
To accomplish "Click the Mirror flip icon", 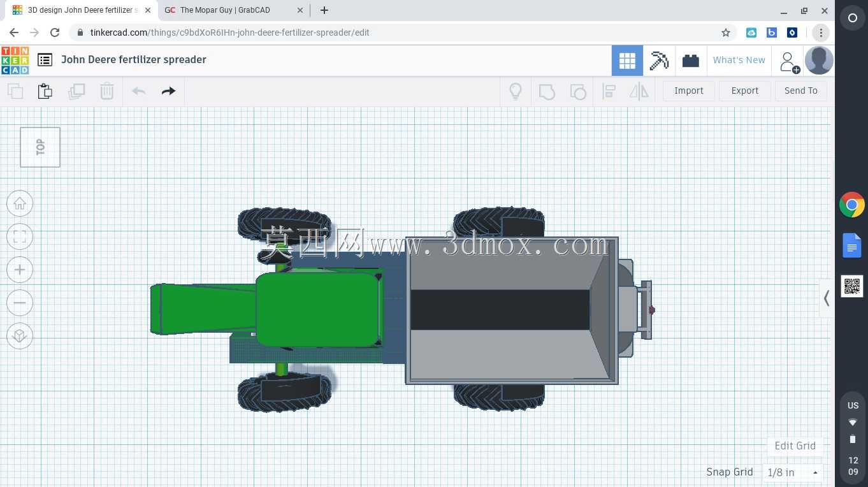I will pyautogui.click(x=639, y=91).
